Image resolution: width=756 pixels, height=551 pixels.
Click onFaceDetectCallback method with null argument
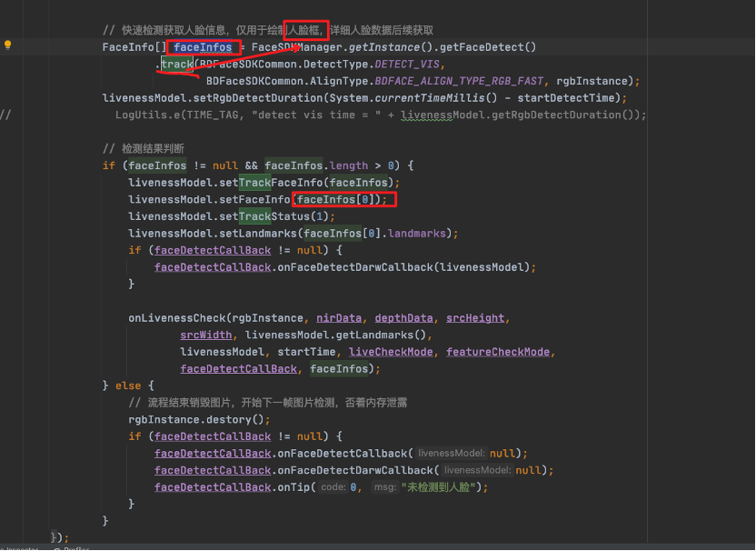pyautogui.click(x=342, y=453)
